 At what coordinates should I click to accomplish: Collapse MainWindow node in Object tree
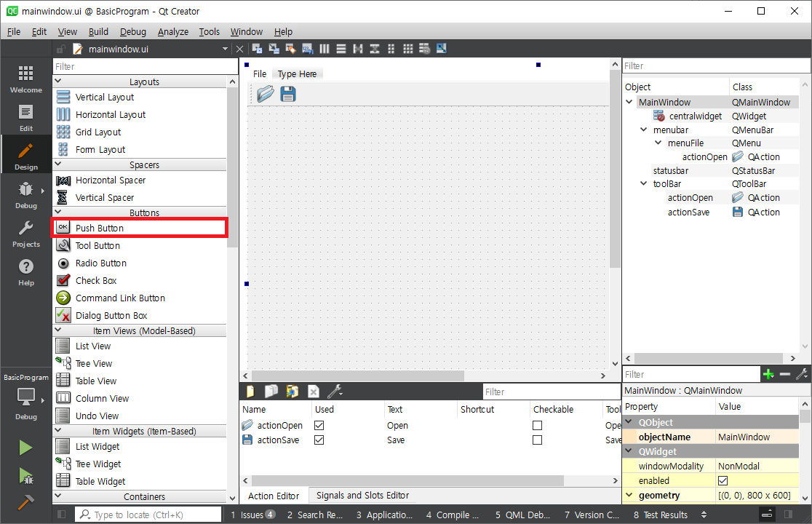pos(629,102)
